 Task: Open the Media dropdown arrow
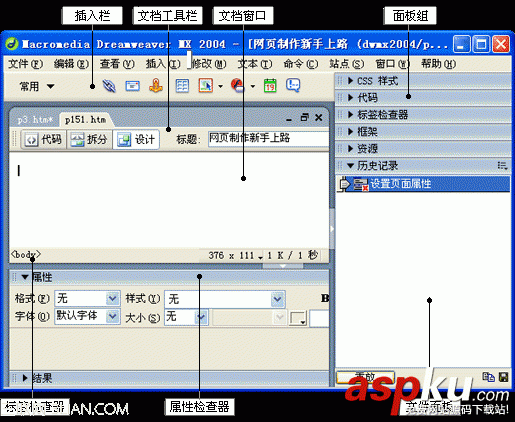coord(253,86)
